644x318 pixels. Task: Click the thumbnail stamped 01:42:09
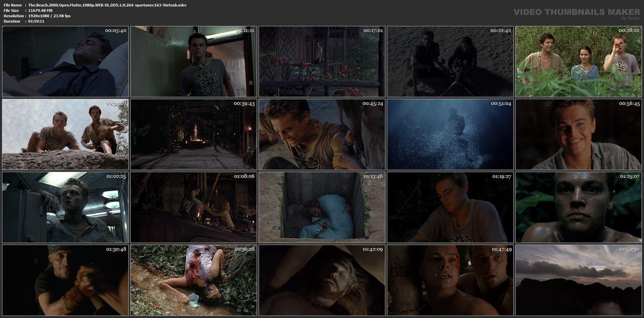click(322, 280)
